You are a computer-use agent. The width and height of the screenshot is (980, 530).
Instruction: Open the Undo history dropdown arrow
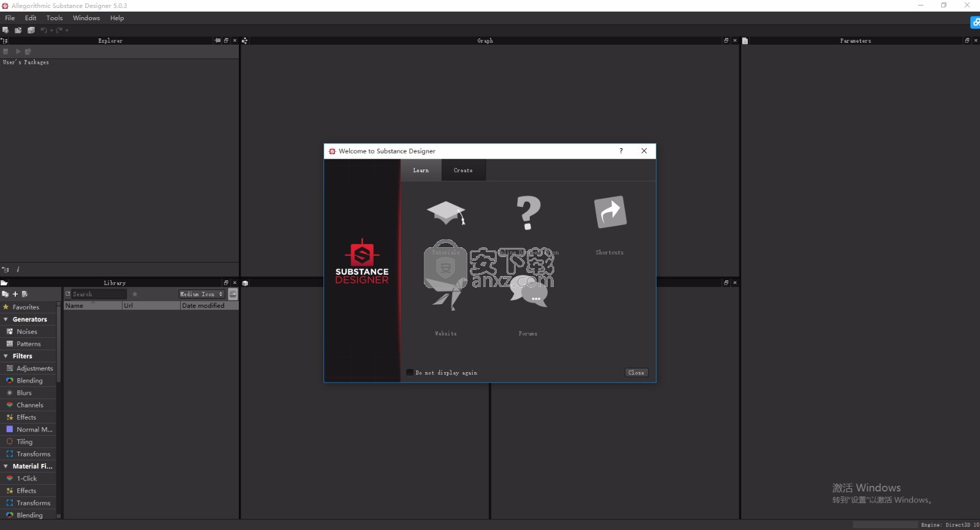pos(51,31)
